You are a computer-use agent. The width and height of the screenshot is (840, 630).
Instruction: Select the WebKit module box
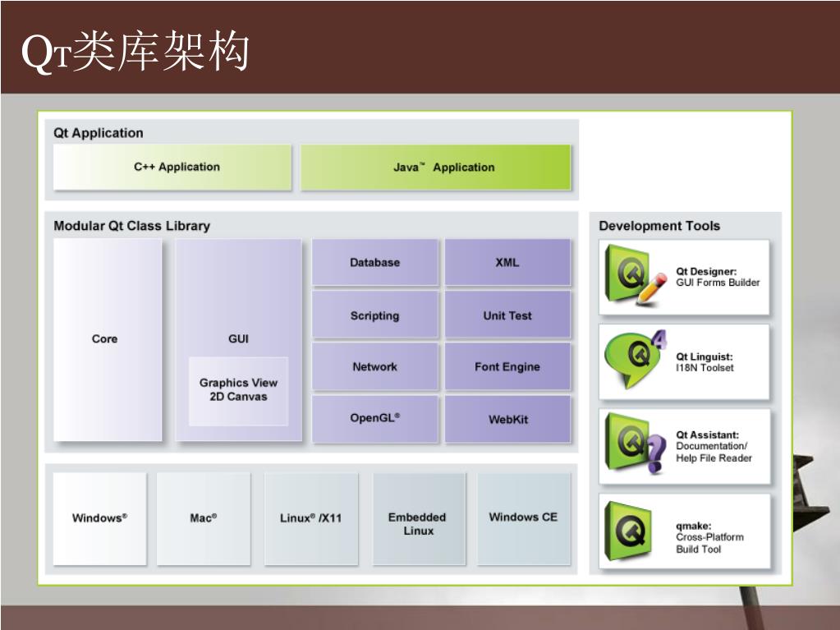507,419
